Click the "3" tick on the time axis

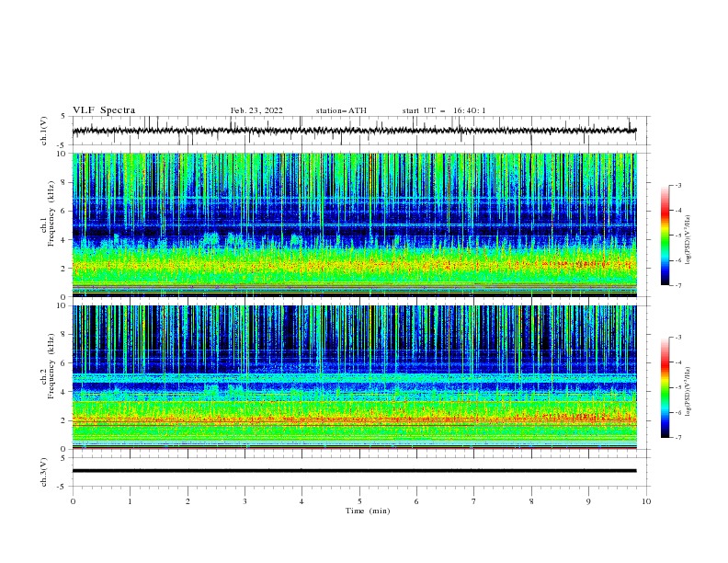[x=245, y=501]
